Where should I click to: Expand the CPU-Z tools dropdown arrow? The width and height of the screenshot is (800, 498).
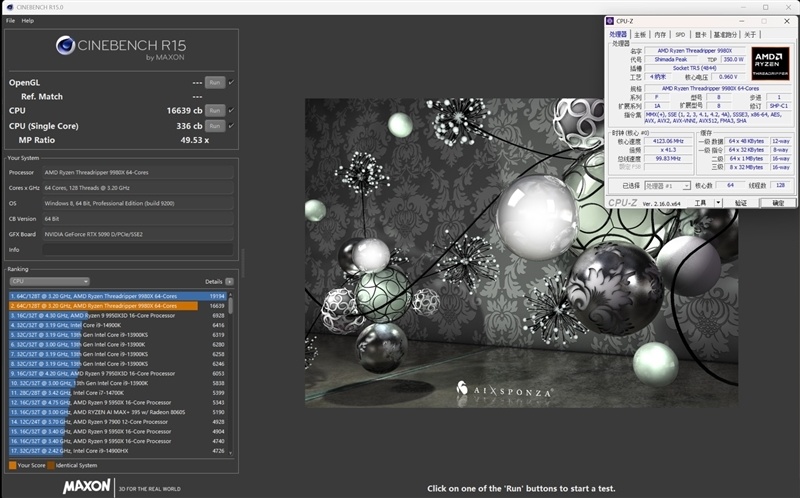click(x=717, y=202)
